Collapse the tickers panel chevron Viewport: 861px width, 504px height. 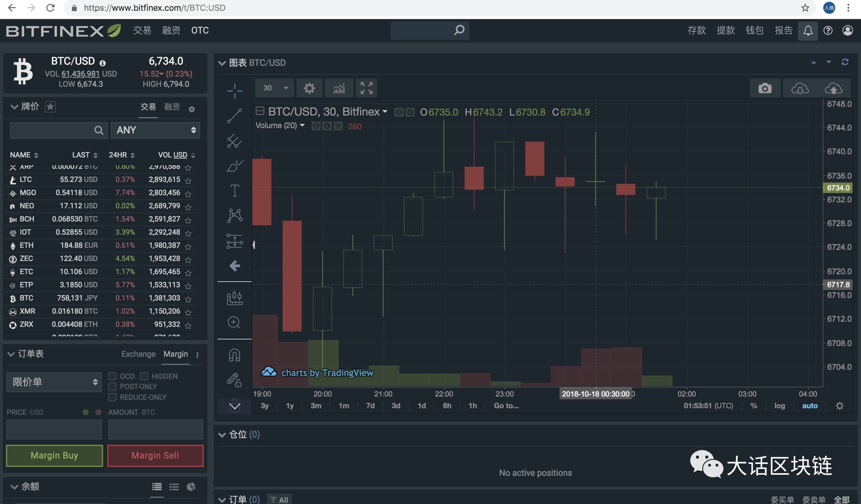pyautogui.click(x=14, y=107)
